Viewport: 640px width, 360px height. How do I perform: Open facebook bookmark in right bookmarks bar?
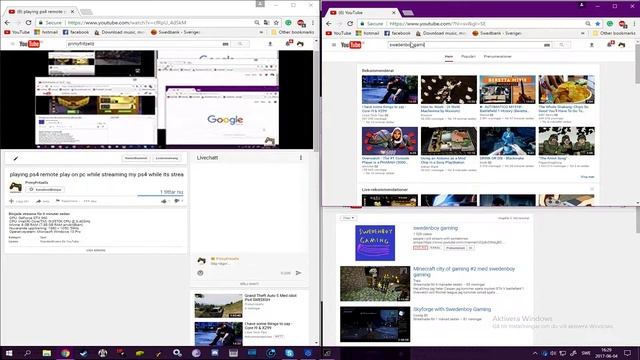397,33
